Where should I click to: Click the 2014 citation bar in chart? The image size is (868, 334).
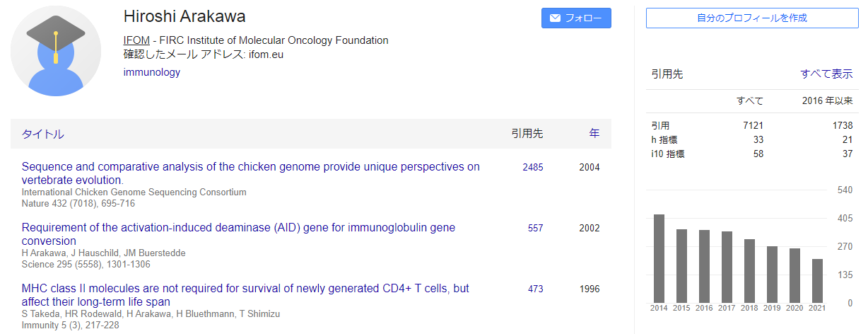click(659, 258)
